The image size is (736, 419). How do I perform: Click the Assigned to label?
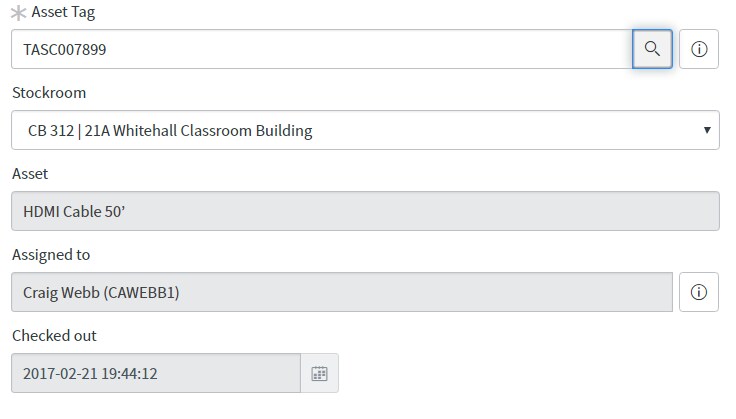[51, 255]
